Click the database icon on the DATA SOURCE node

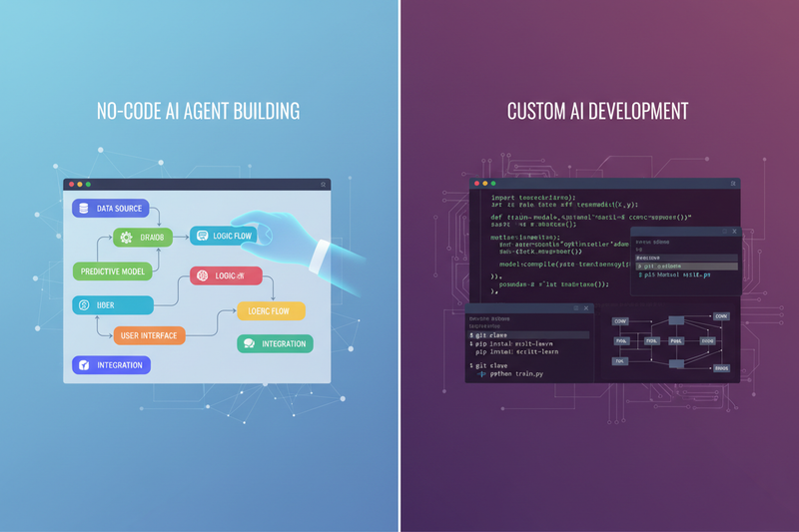pos(84,209)
